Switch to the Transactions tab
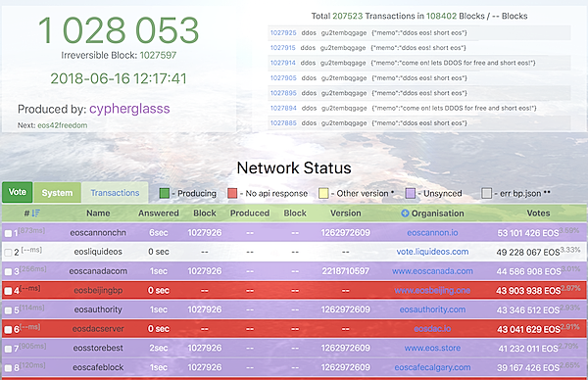This screenshot has height=380, width=588. click(115, 193)
